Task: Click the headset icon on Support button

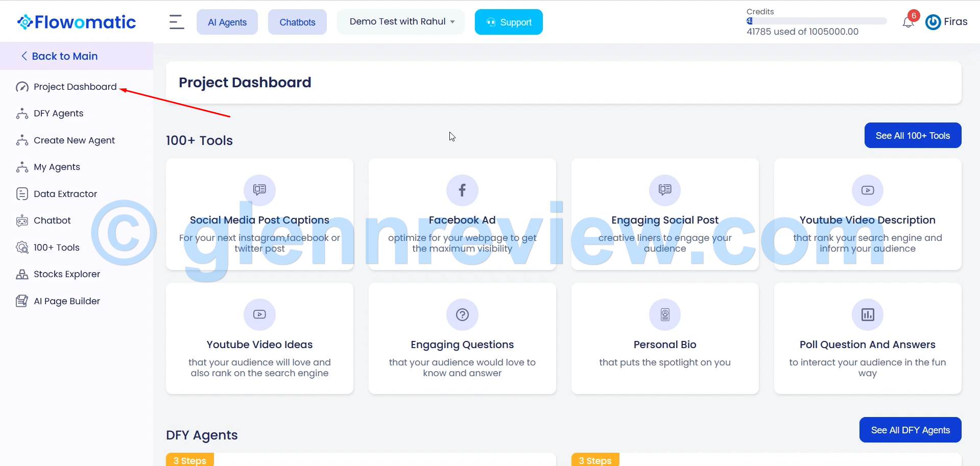Action: coord(491,22)
